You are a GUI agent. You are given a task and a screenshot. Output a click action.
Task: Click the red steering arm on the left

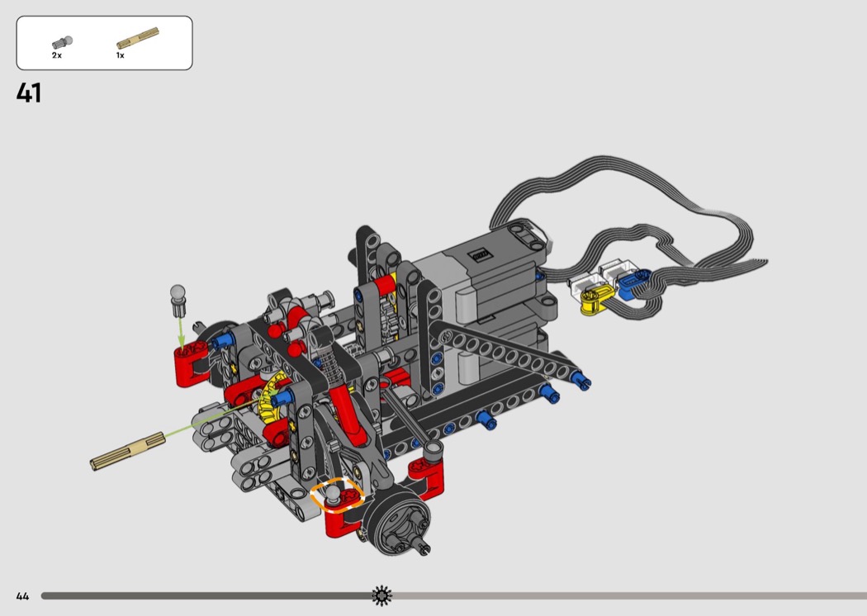click(192, 364)
